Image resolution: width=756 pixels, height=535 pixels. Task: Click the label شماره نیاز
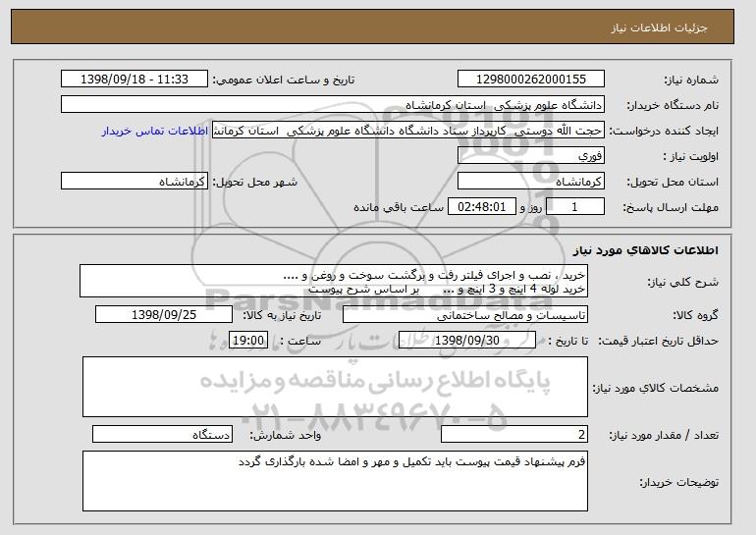[x=691, y=80]
